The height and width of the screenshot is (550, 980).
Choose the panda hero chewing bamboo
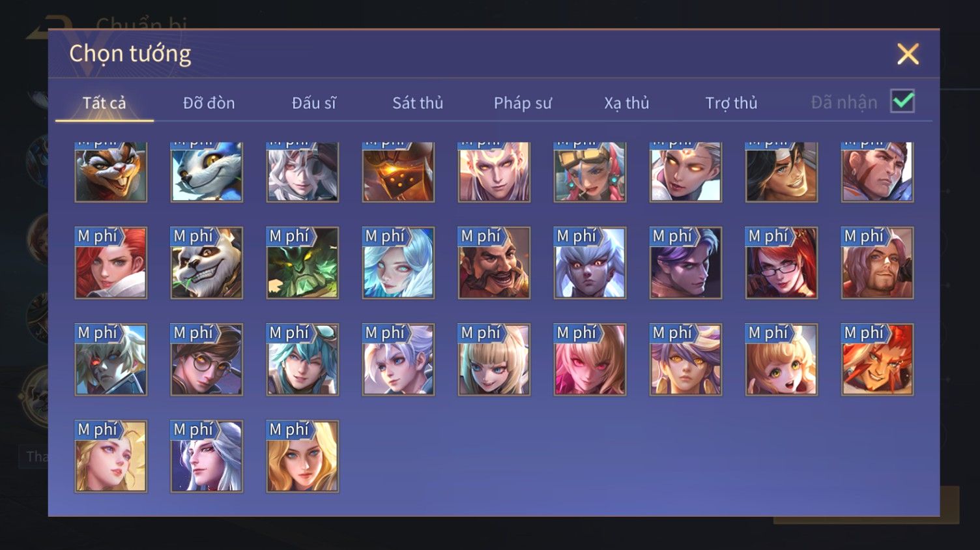click(207, 263)
